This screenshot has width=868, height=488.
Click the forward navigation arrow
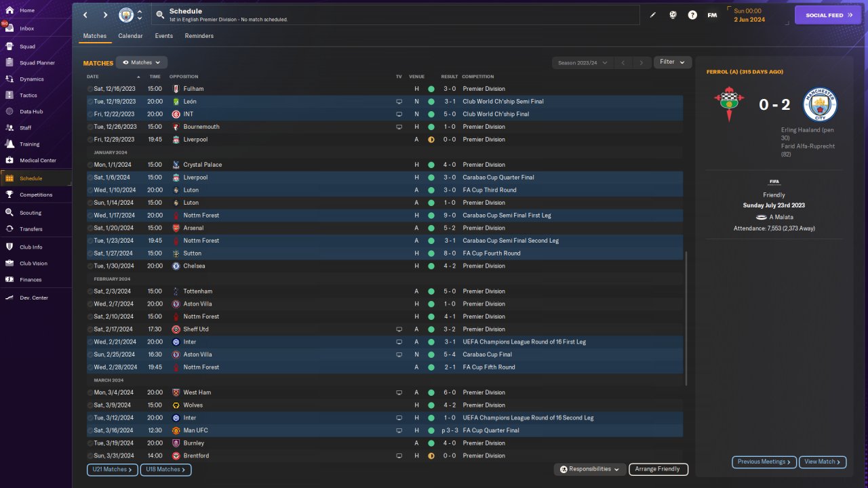click(105, 15)
